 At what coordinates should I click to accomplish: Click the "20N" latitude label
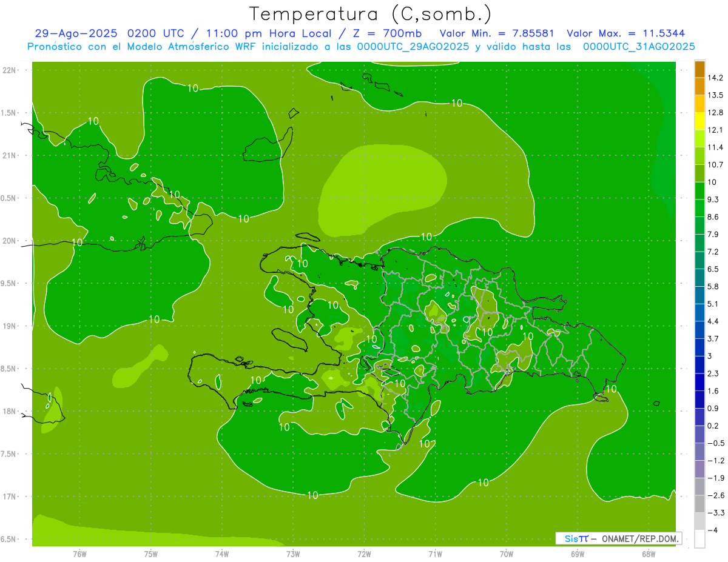9,241
